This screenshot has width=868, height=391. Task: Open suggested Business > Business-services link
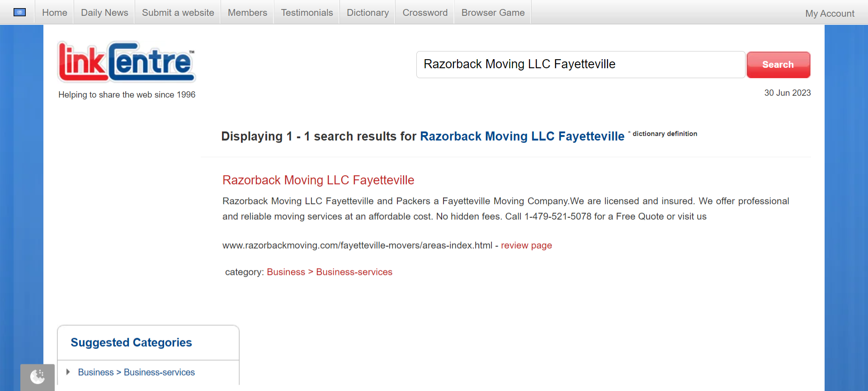[136, 372]
